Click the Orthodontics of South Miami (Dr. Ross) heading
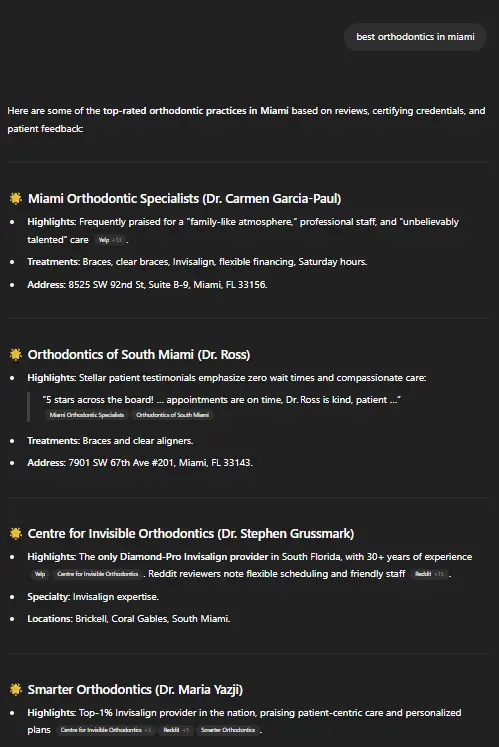499x747 pixels. [x=139, y=355]
